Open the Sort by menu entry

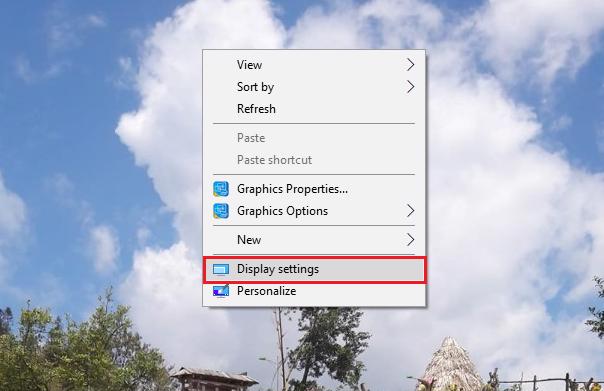coord(314,87)
